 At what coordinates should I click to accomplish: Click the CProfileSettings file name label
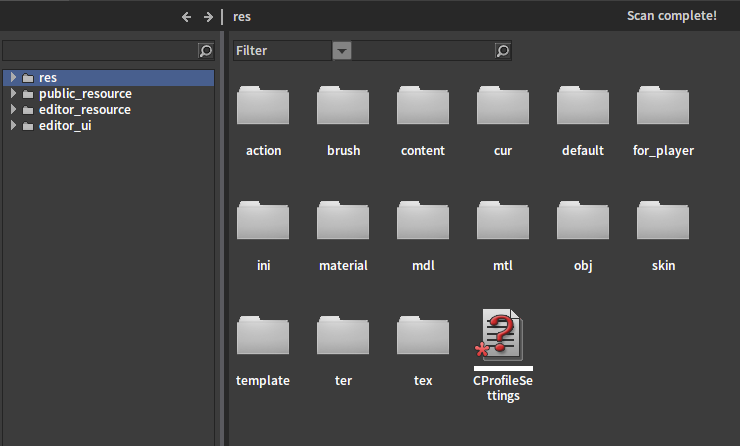[503, 388]
